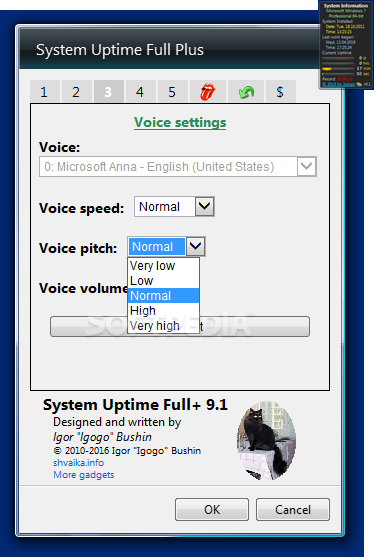Expand the Voice speed dropdown arrow

point(205,206)
